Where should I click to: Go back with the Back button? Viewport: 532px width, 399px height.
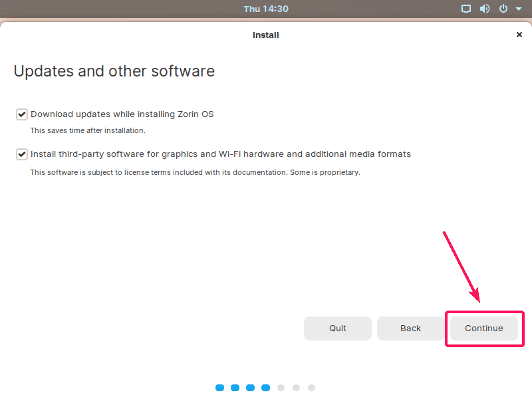410,329
